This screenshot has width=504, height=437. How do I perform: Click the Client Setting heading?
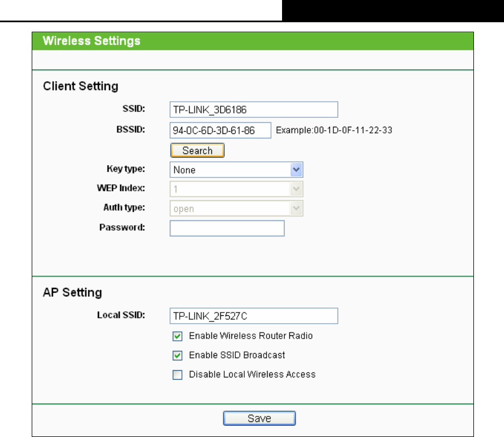coord(81,86)
